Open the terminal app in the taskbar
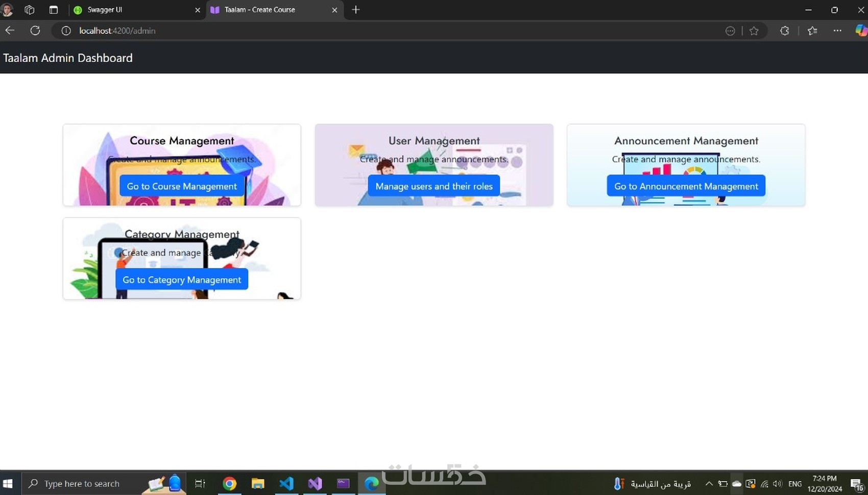868x495 pixels. pyautogui.click(x=343, y=483)
